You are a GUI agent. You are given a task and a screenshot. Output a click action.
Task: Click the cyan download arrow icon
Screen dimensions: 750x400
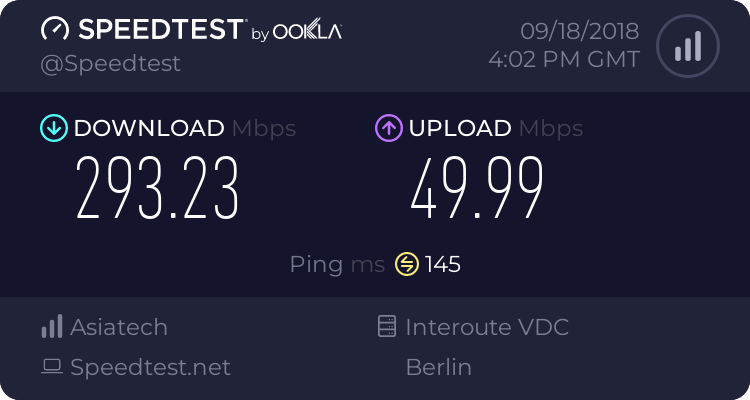[x=52, y=128]
